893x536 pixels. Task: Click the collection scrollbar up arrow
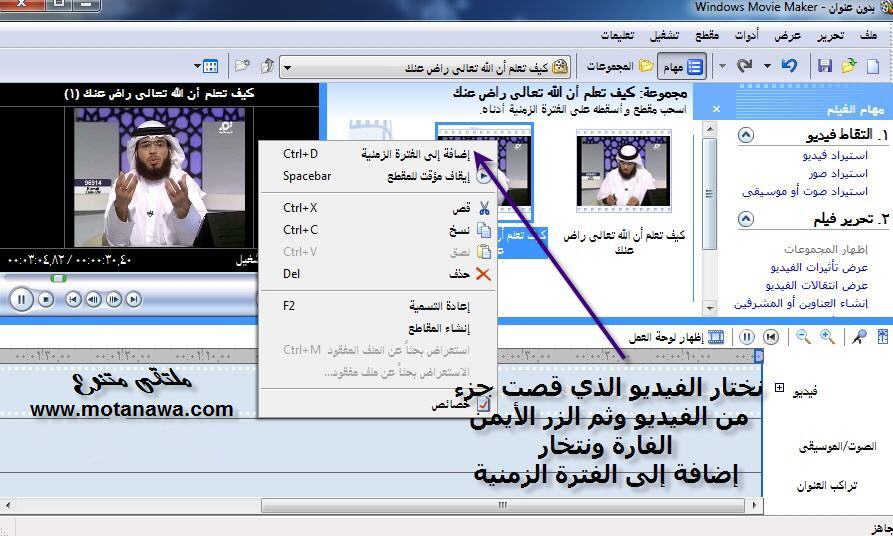point(709,129)
